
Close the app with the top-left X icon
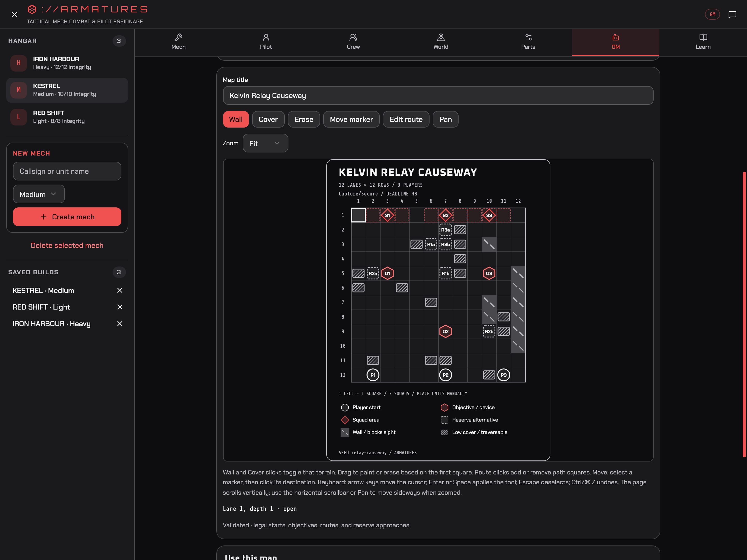[x=14, y=15]
